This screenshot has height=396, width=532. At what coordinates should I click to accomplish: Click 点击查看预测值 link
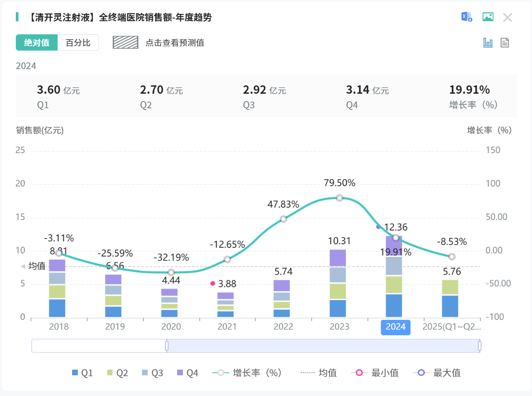pos(175,43)
